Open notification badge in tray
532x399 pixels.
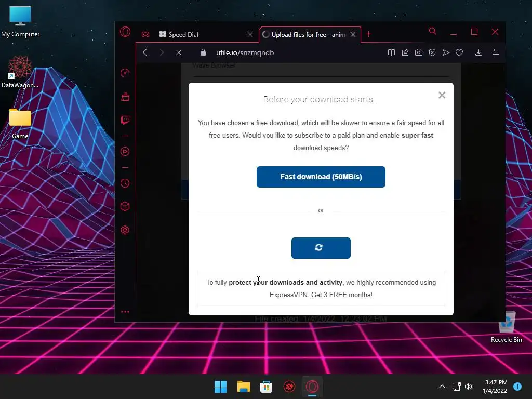(x=517, y=387)
